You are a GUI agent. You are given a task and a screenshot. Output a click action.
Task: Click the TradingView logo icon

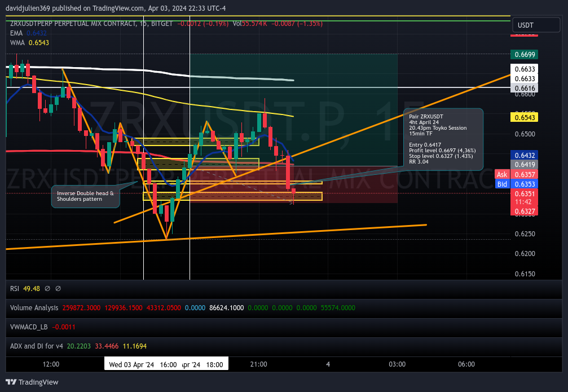[11, 382]
